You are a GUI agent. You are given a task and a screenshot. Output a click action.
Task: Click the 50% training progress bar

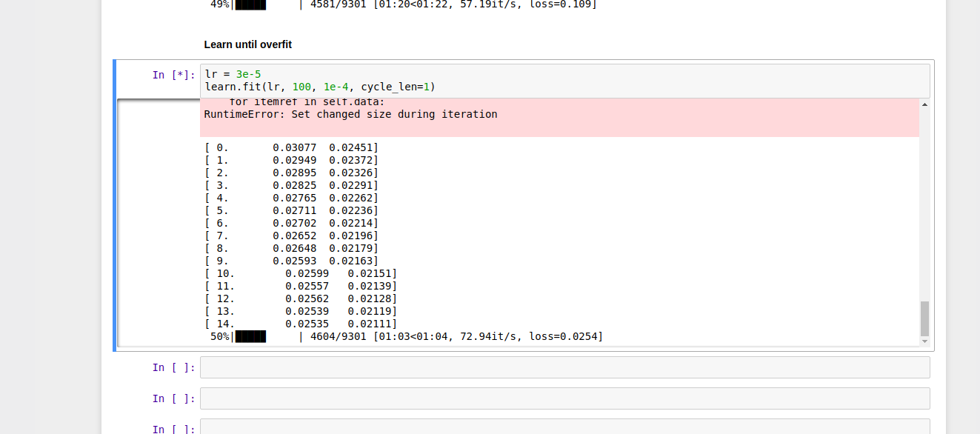click(x=250, y=337)
